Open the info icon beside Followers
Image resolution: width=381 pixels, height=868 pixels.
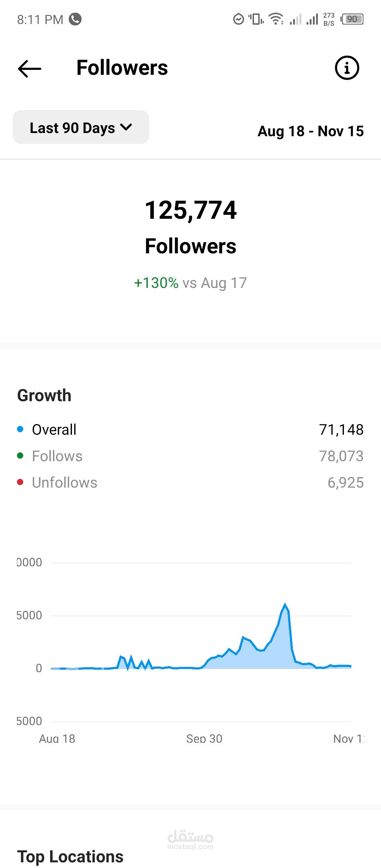coord(347,68)
